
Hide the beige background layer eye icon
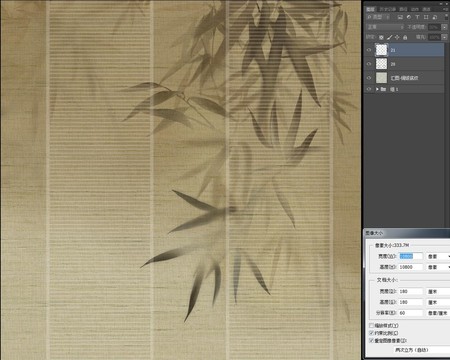tap(369, 78)
